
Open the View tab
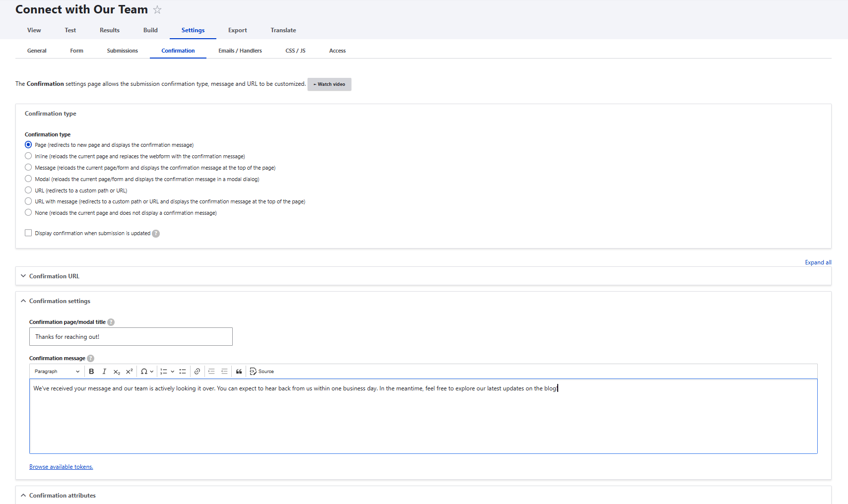tap(34, 30)
